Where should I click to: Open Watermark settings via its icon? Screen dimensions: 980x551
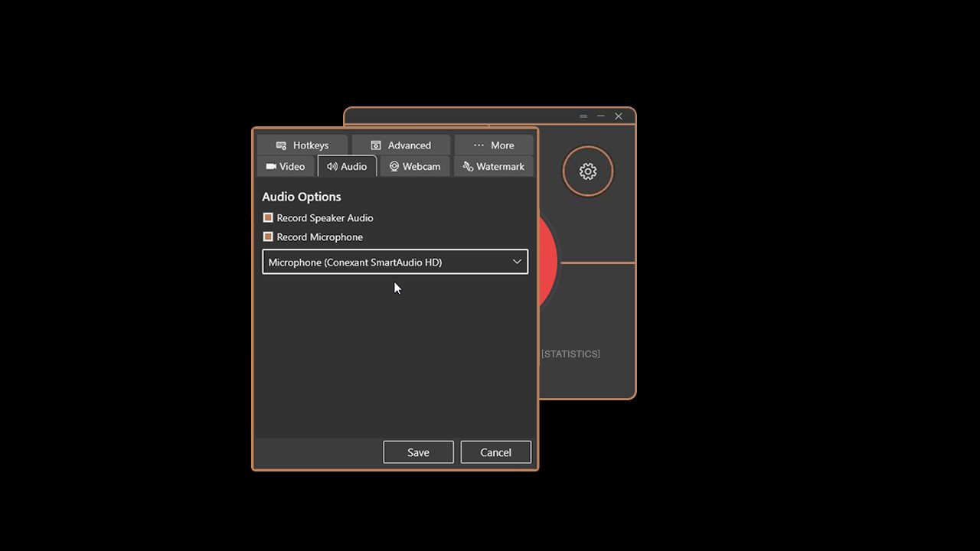coord(468,167)
